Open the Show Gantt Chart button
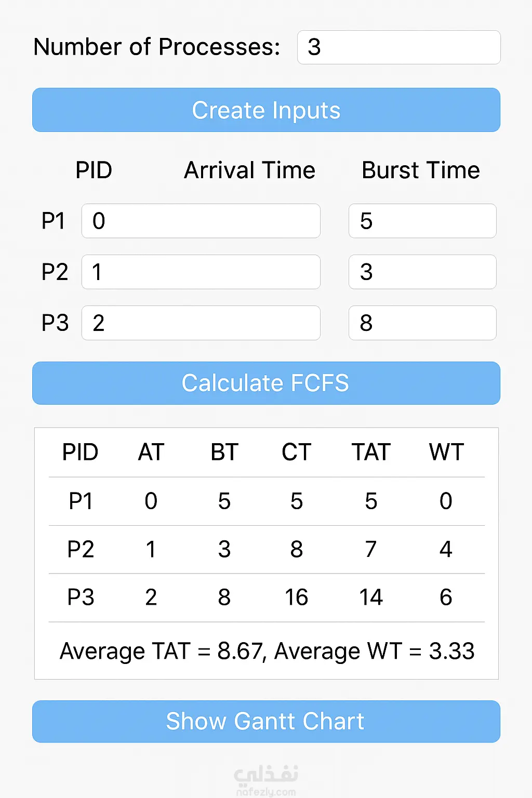The width and height of the screenshot is (532, 798). (x=266, y=721)
